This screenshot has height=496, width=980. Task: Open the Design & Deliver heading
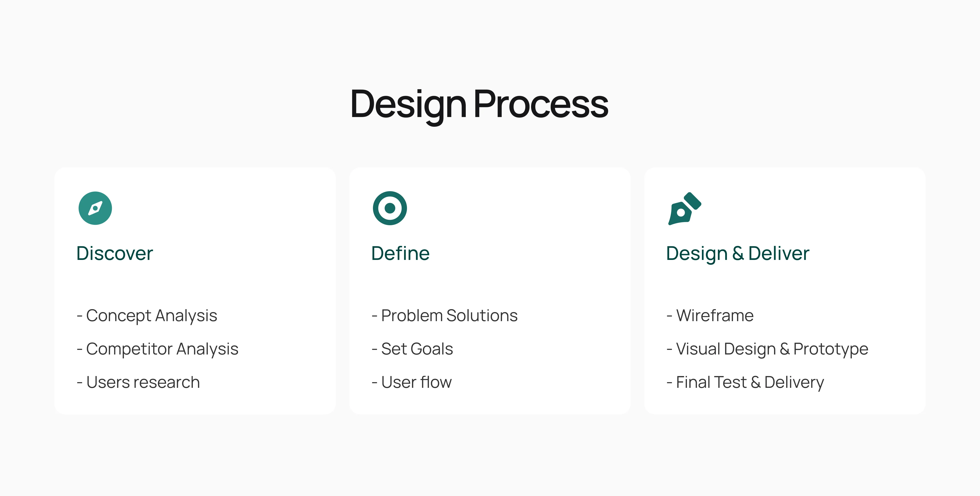(x=737, y=253)
